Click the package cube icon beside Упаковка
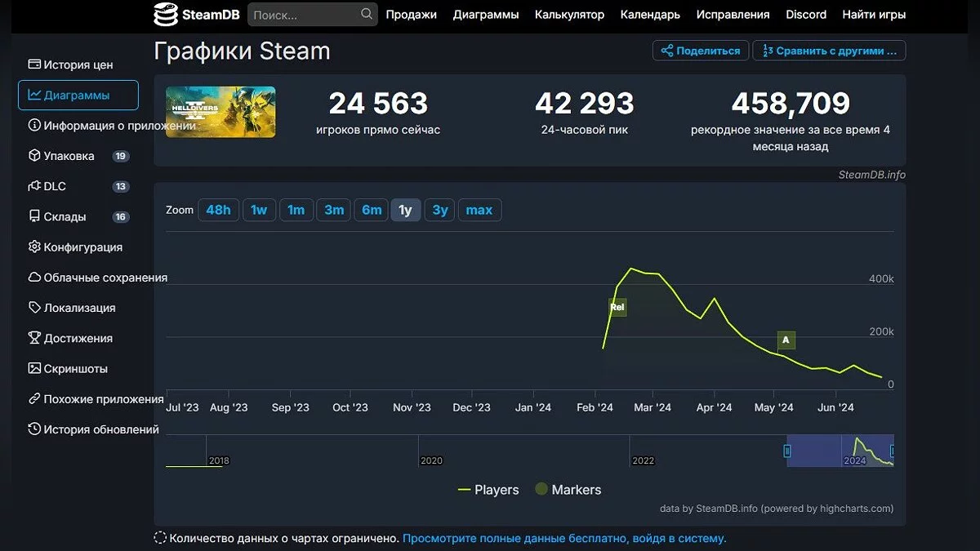Viewport: 980px width, 551px height. coord(34,155)
